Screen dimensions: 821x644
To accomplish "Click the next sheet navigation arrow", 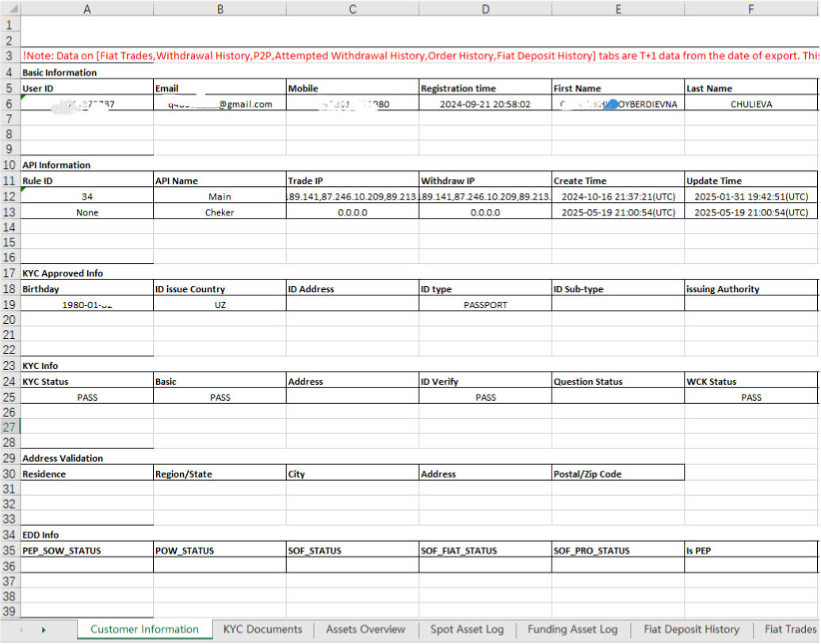I will pyautogui.click(x=44, y=629).
